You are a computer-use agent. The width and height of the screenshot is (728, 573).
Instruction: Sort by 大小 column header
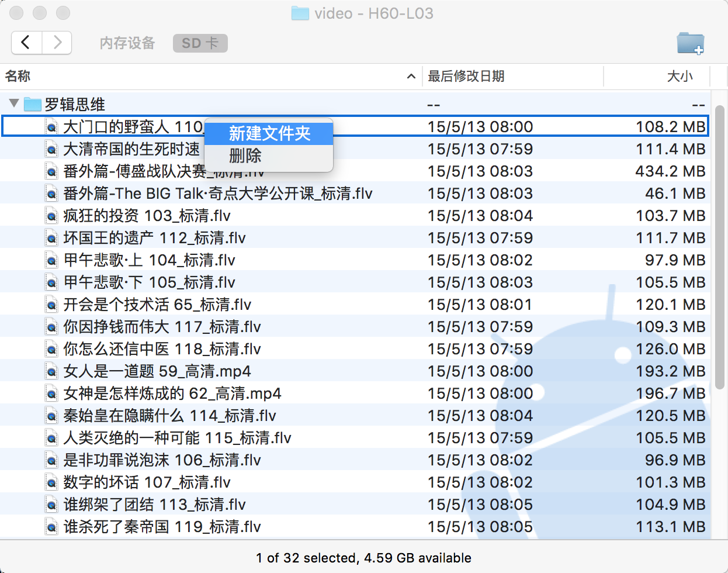(x=680, y=76)
